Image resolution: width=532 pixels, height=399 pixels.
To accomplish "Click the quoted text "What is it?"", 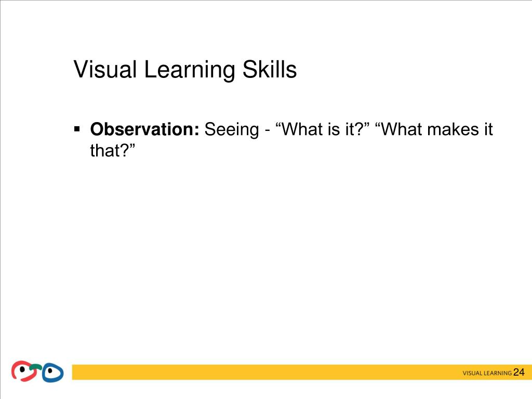I will tap(323, 129).
